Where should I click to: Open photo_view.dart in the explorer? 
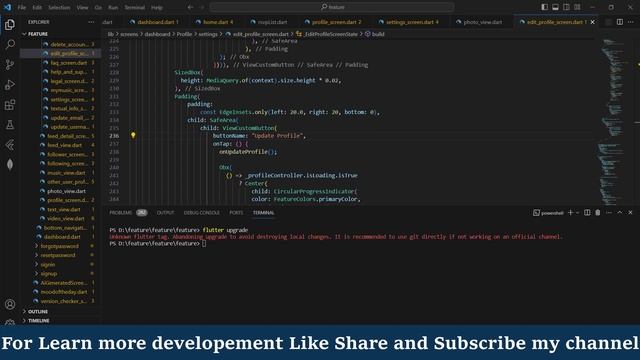pos(66,191)
